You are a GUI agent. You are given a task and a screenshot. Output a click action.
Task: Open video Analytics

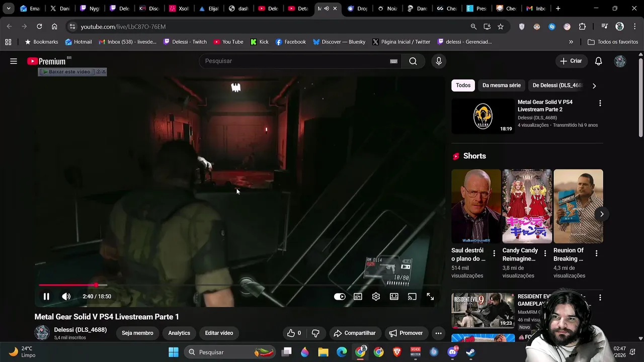tap(179, 333)
